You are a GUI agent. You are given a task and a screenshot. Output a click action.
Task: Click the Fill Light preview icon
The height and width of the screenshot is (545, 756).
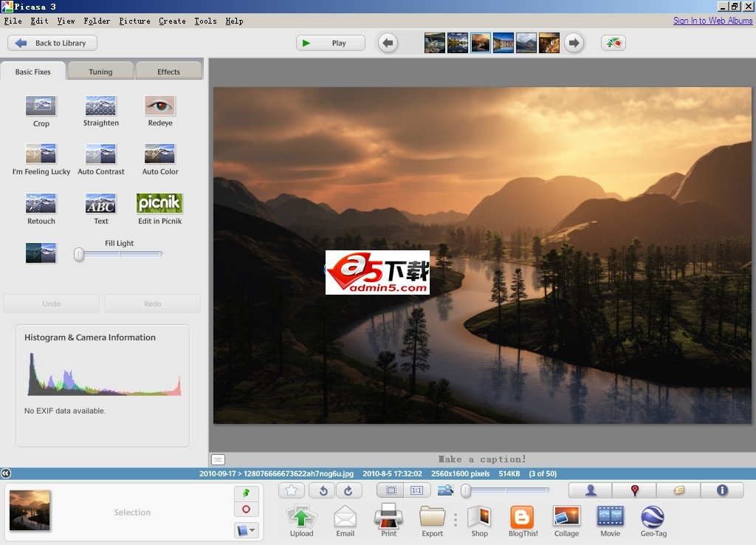tap(41, 253)
